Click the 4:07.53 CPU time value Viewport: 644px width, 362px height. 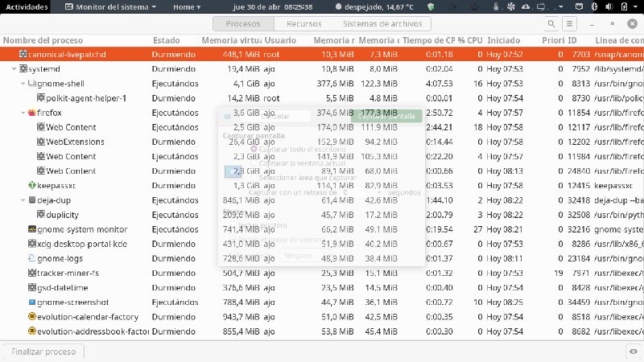pyautogui.click(x=439, y=84)
